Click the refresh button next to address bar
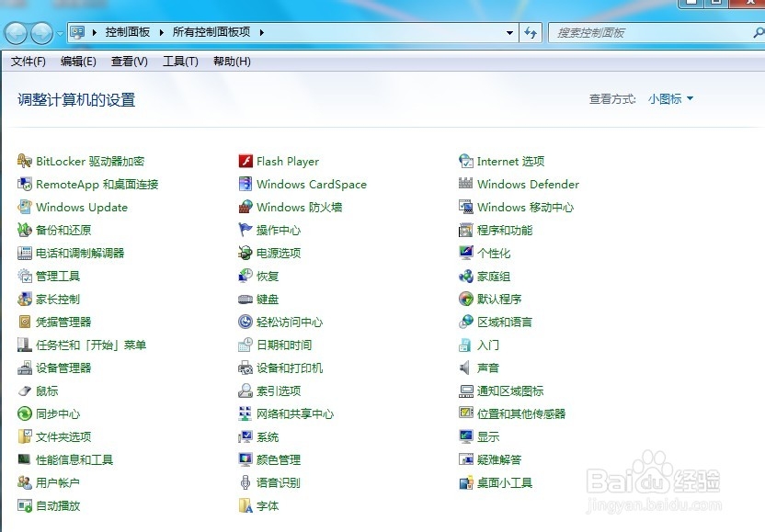 click(x=531, y=32)
